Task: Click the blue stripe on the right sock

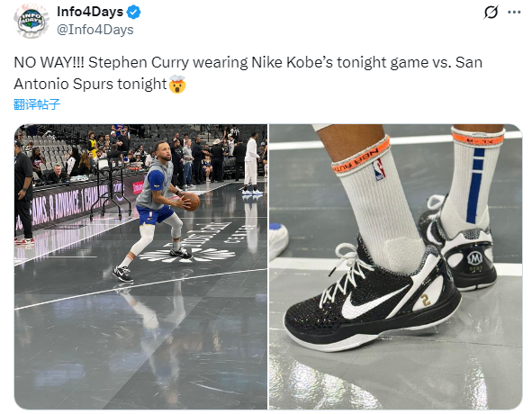Action: tap(476, 184)
